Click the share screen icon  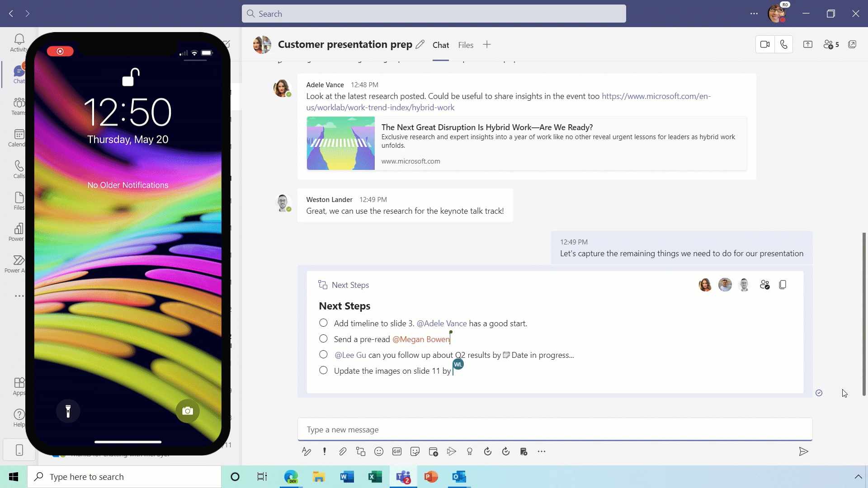click(x=808, y=44)
